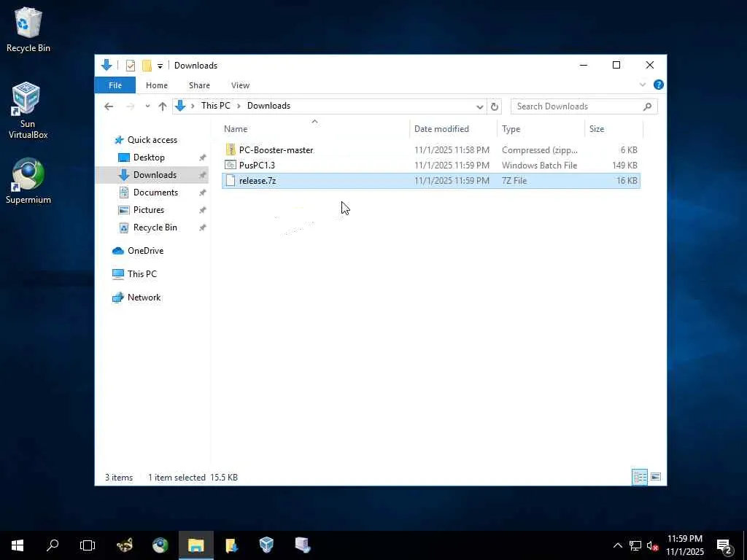Open Supermium browser desktop shortcut
Image resolution: width=747 pixels, height=560 pixels.
tap(28, 182)
